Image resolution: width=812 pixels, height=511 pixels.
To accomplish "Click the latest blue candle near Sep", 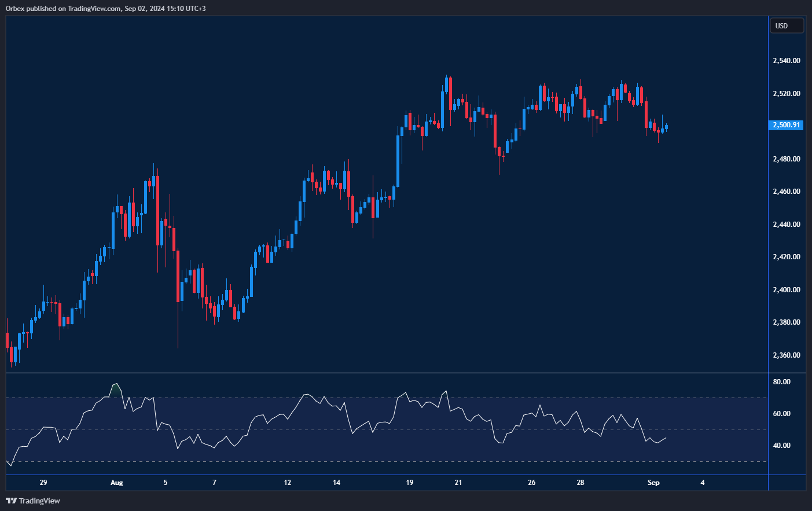I will pos(667,127).
